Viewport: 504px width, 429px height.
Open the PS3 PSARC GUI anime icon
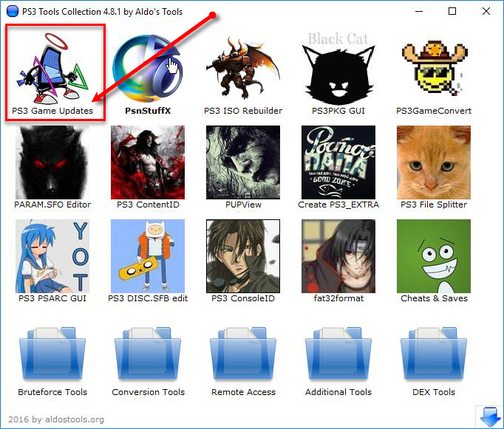coord(52,256)
